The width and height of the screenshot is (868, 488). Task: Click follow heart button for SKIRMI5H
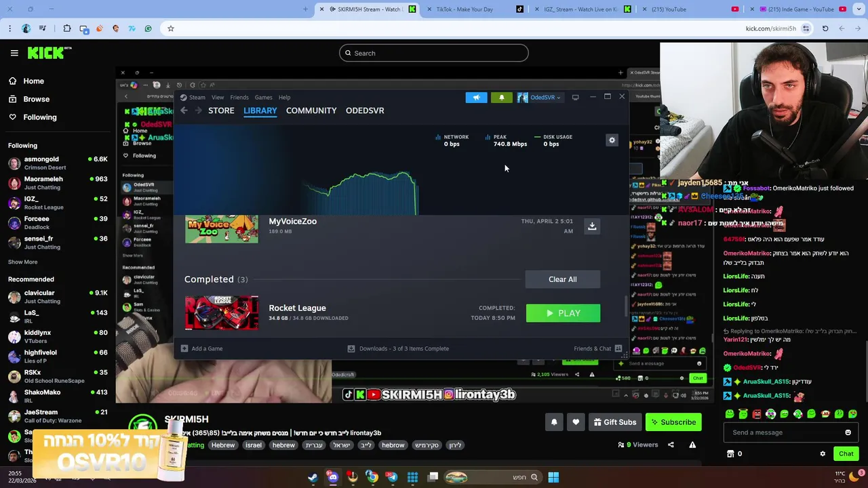576,422
